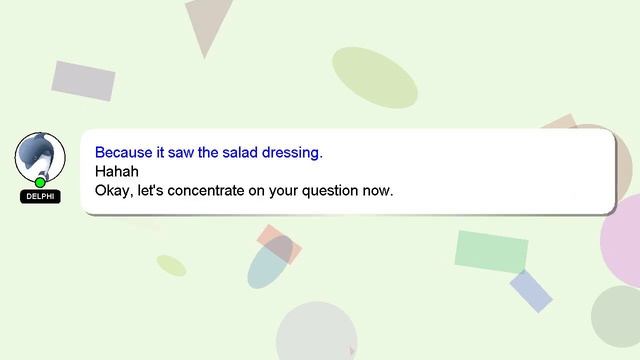This screenshot has width=640, height=360.
Task: Click the mint green rectangle shape
Action: pos(491,252)
